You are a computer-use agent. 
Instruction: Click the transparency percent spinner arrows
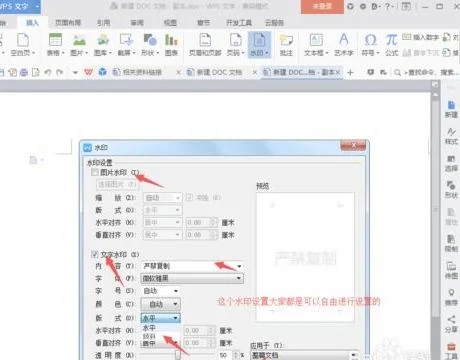tap(236, 355)
